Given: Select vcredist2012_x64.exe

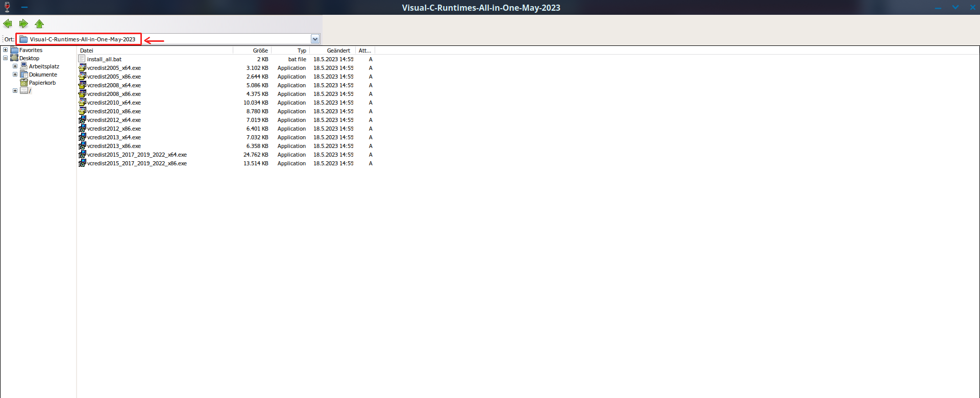Looking at the screenshot, I should (x=114, y=120).
